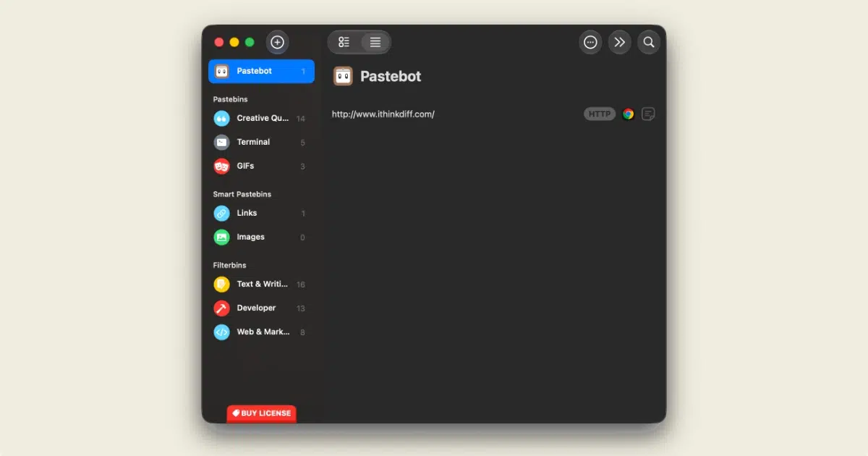Open the search magnifier button
Viewport: 868px width, 456px height.
(649, 42)
